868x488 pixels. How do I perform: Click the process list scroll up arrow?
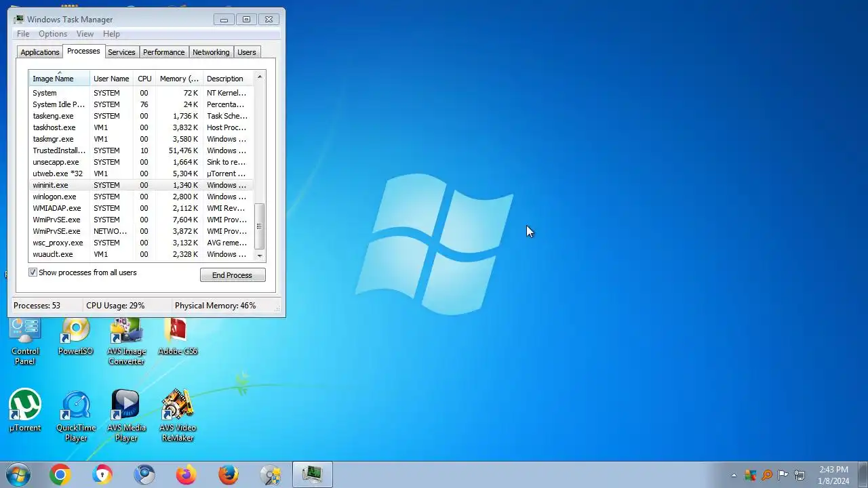coord(260,77)
